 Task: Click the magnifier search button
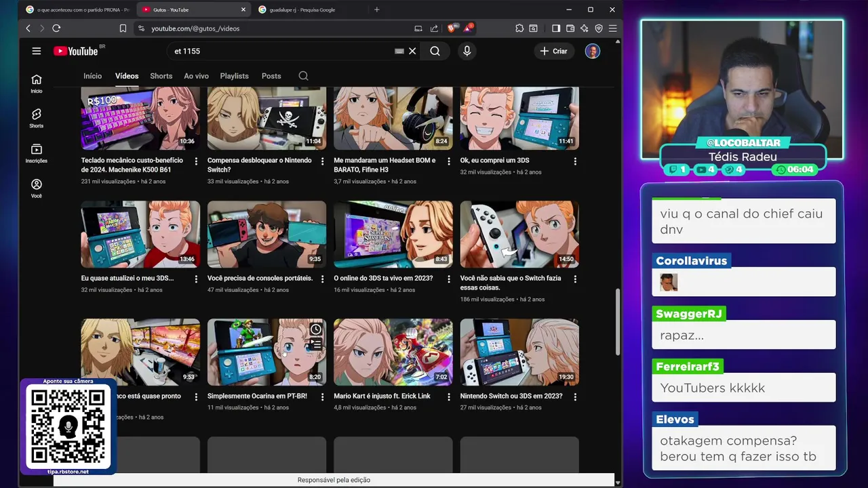click(x=435, y=51)
